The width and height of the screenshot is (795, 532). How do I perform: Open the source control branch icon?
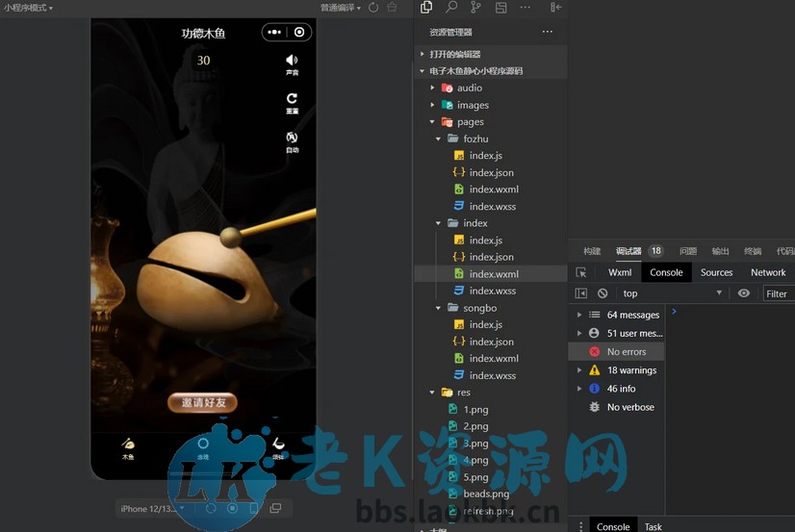(475, 7)
